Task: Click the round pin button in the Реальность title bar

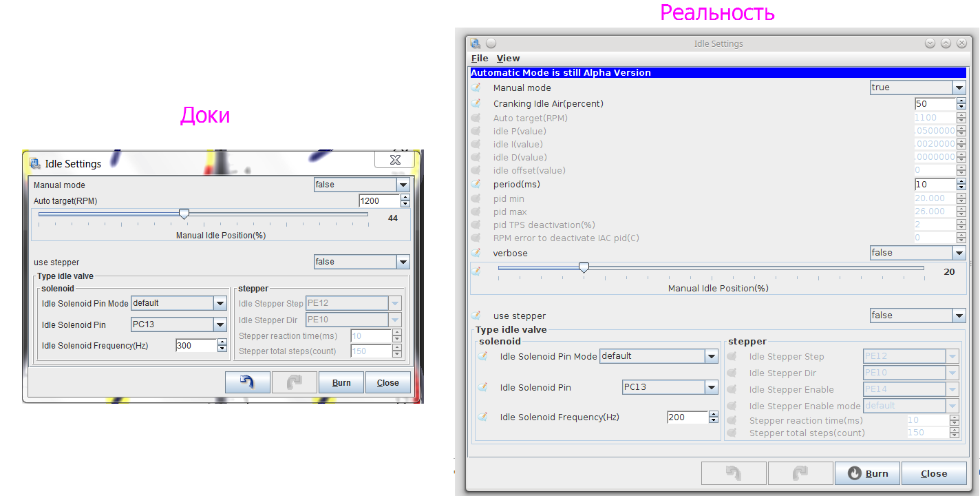Action: 491,43
